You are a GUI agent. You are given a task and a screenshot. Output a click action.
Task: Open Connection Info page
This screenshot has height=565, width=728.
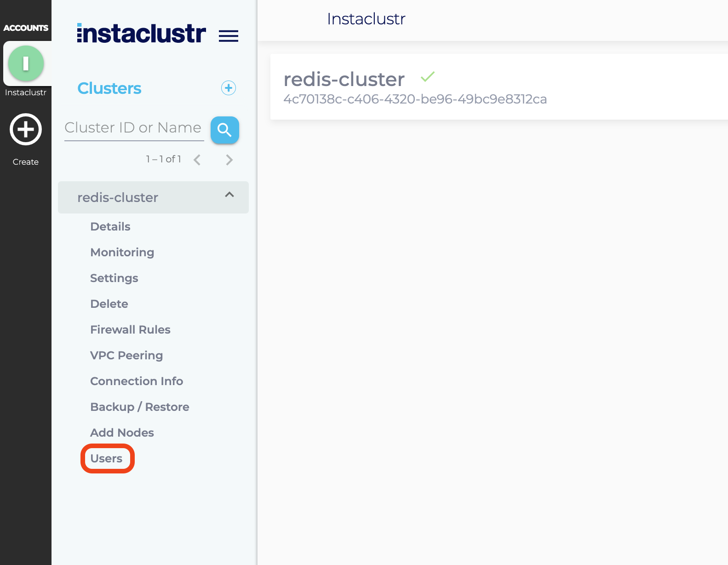pyautogui.click(x=137, y=381)
